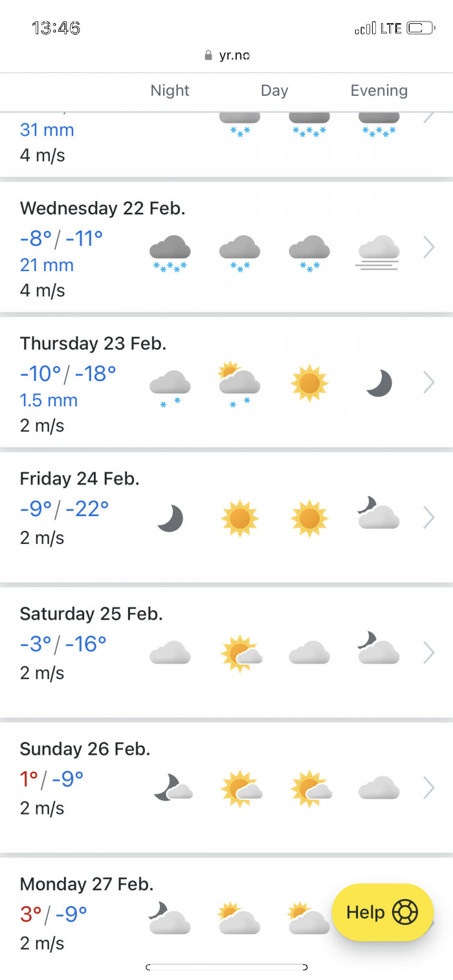Select the Night column header
453x980 pixels.
(x=170, y=91)
